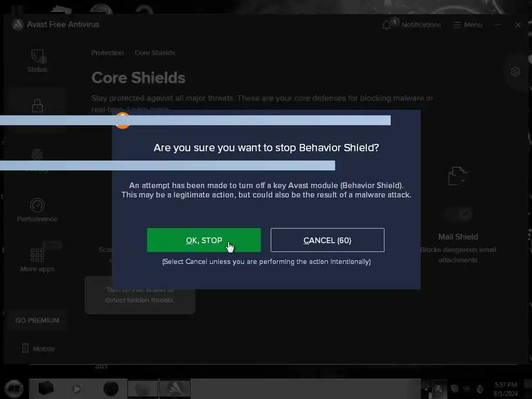
Task: Open the Notifications bell icon
Action: [x=387, y=25]
